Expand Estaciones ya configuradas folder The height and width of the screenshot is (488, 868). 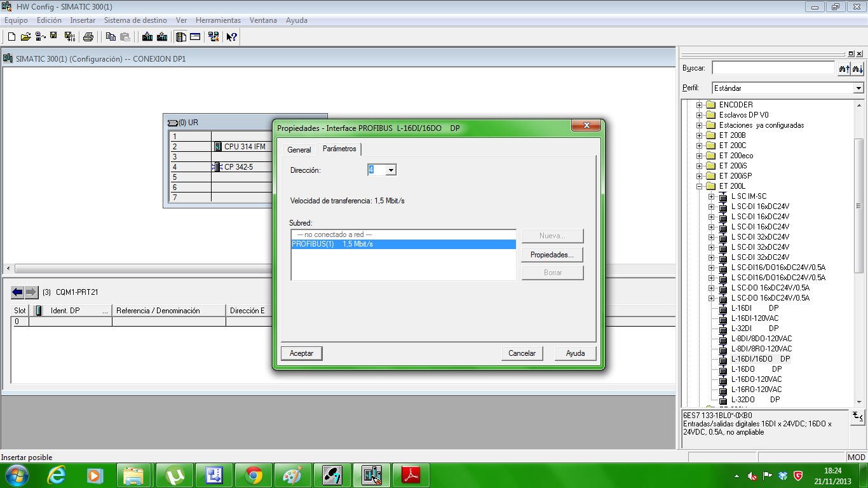tap(700, 125)
